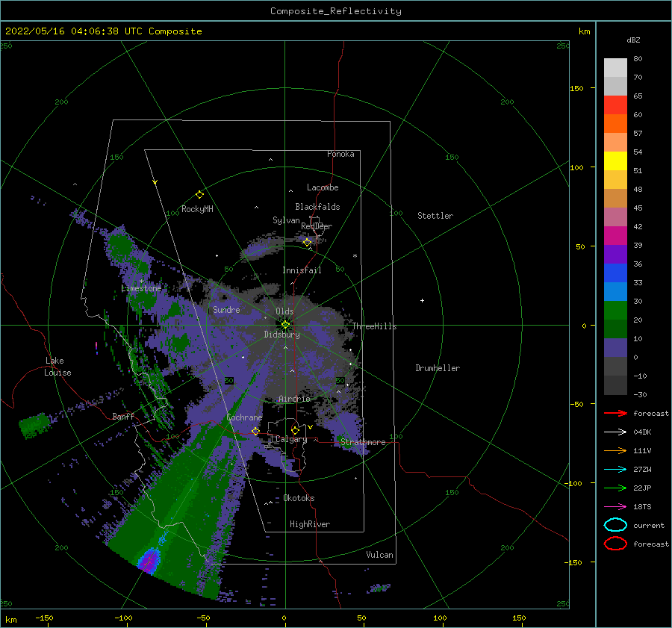Click the RockyMH label
The image size is (672, 628).
coord(197,209)
